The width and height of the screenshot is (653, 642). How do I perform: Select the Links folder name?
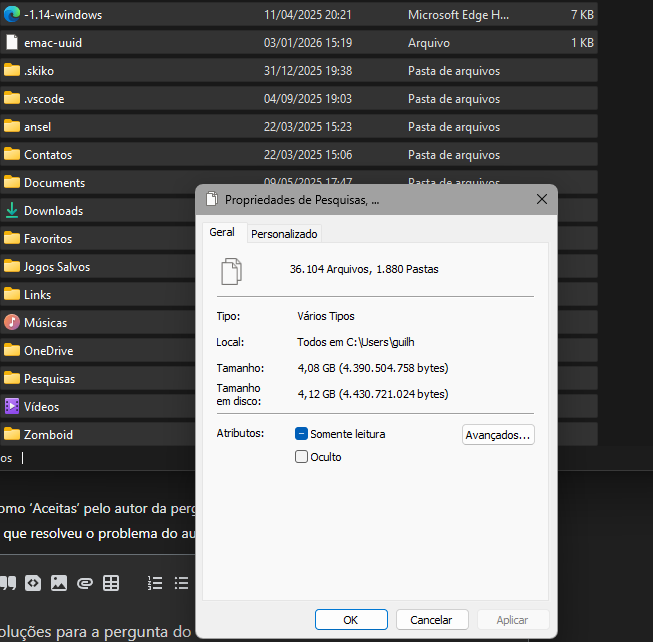point(37,295)
